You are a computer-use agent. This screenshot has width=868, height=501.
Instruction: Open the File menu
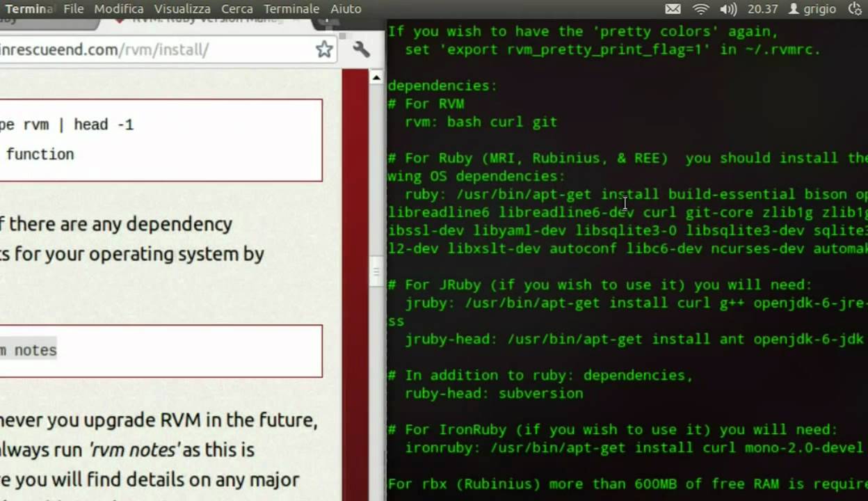coord(73,9)
